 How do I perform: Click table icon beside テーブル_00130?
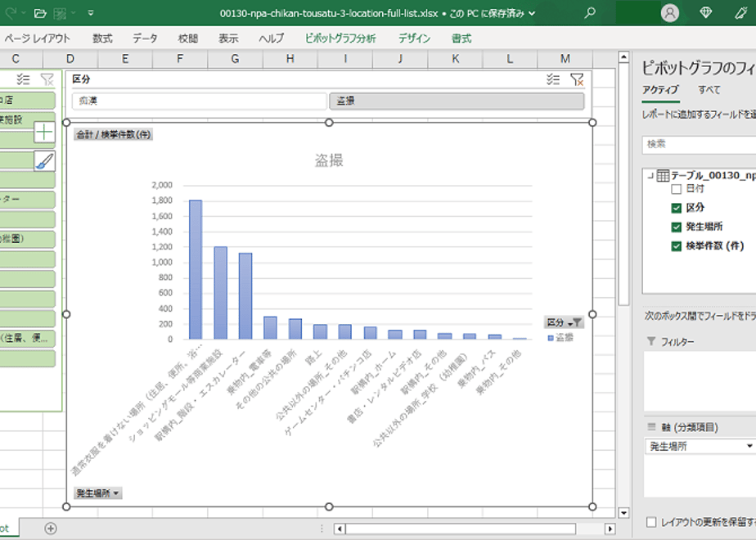coord(663,175)
